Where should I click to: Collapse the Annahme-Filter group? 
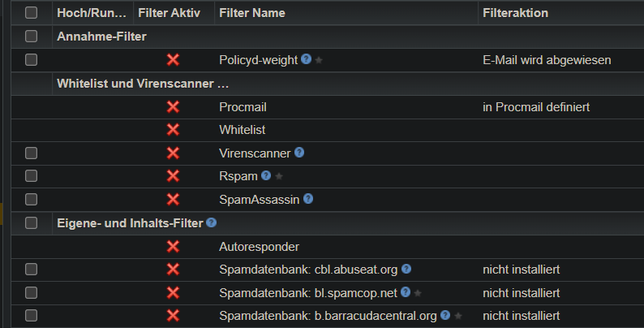coord(101,36)
